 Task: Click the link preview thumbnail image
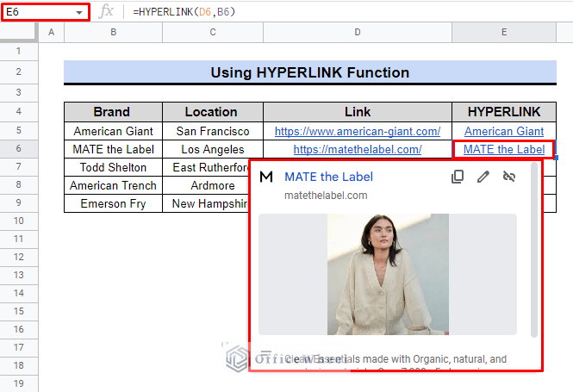(x=388, y=274)
